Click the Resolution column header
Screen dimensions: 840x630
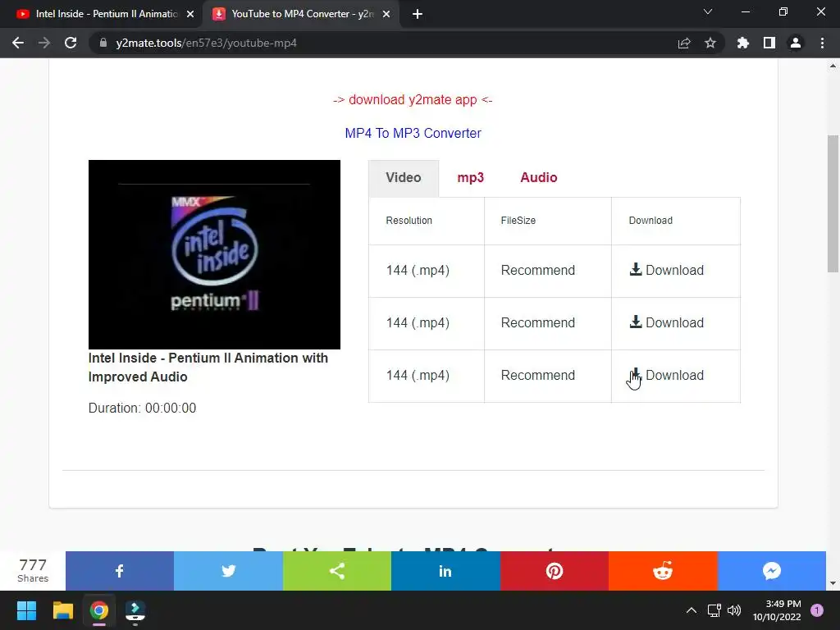click(409, 221)
